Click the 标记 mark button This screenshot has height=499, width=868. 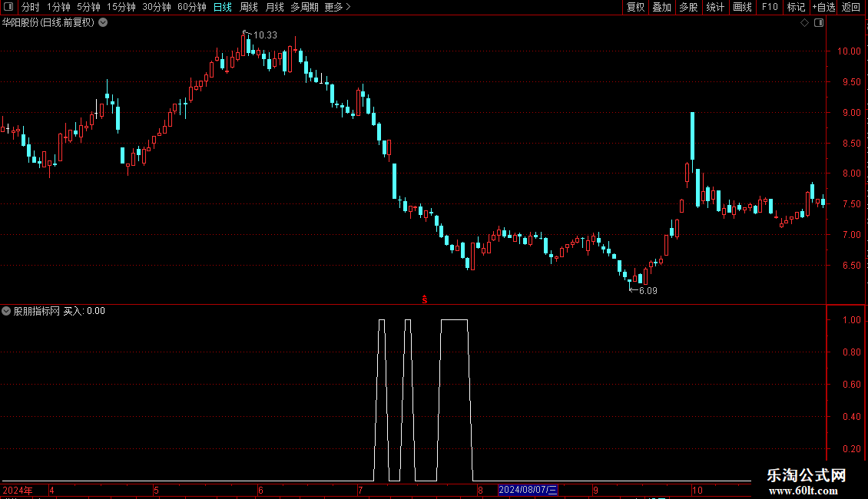coord(796,7)
